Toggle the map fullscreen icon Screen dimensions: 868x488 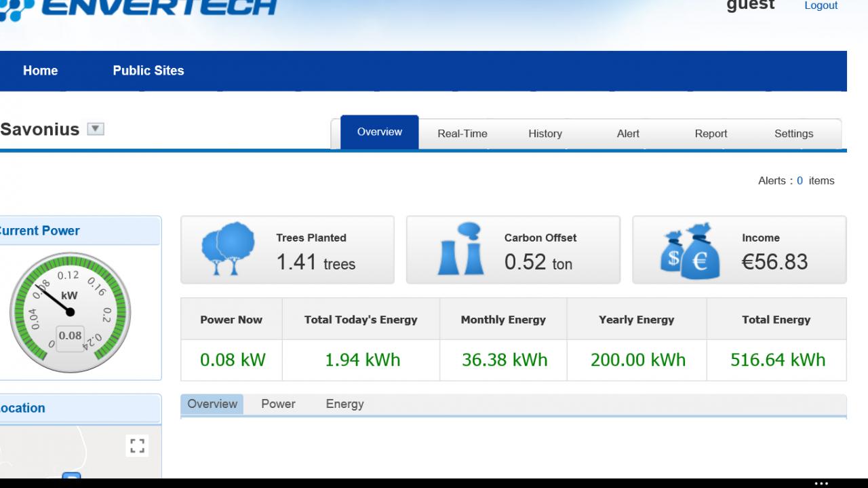pyautogui.click(x=138, y=446)
